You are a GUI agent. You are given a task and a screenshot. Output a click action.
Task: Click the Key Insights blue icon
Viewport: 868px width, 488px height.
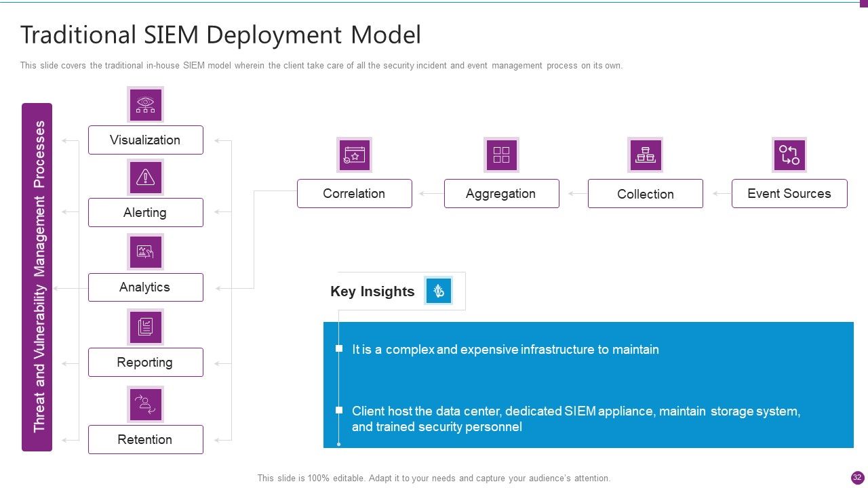(x=438, y=291)
